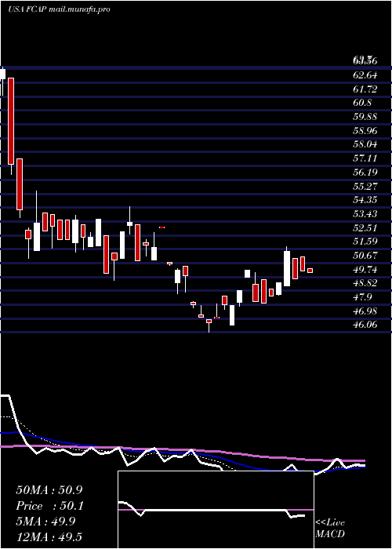This screenshot has height=549, width=392.
Task: Click the 52.51 price axis label
Action: [365, 228]
